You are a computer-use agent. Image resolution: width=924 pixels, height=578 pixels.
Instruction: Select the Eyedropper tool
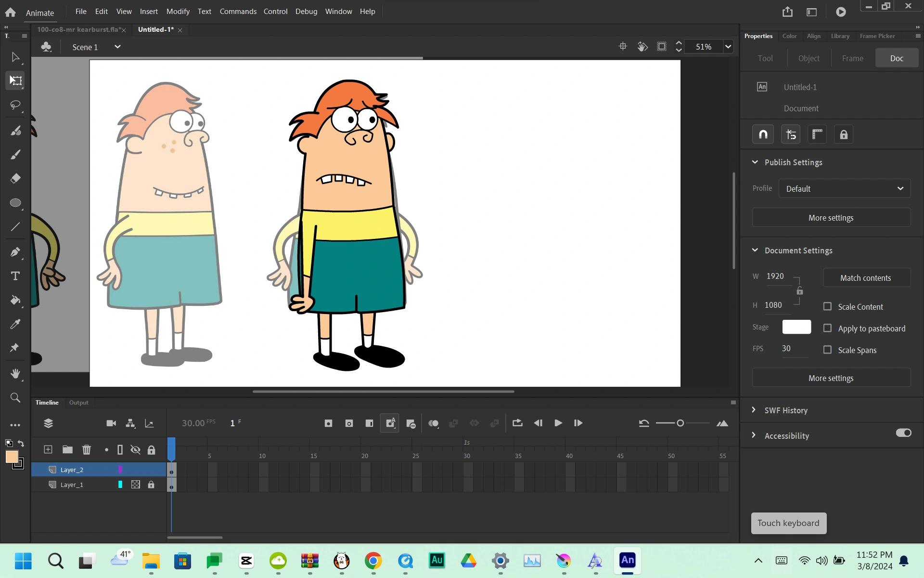pos(15,324)
